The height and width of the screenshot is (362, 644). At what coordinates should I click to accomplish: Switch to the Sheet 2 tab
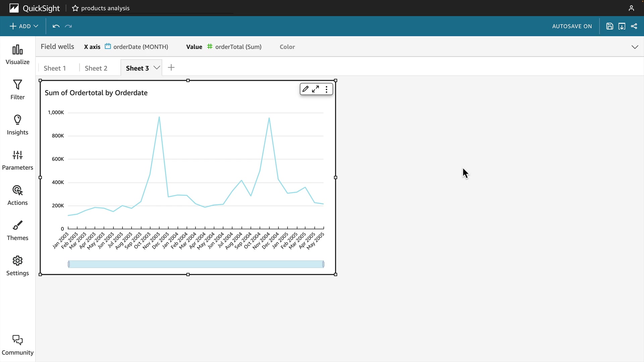coord(96,68)
